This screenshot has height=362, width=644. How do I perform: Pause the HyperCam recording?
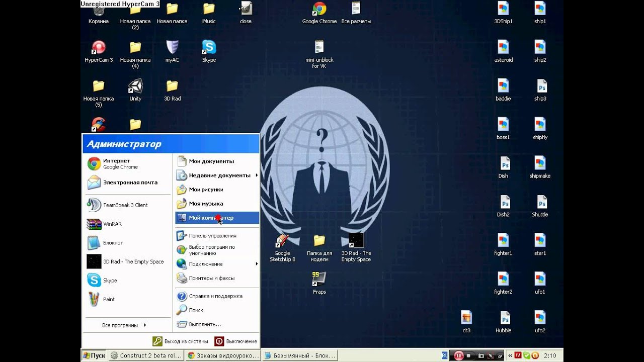[x=459, y=355]
